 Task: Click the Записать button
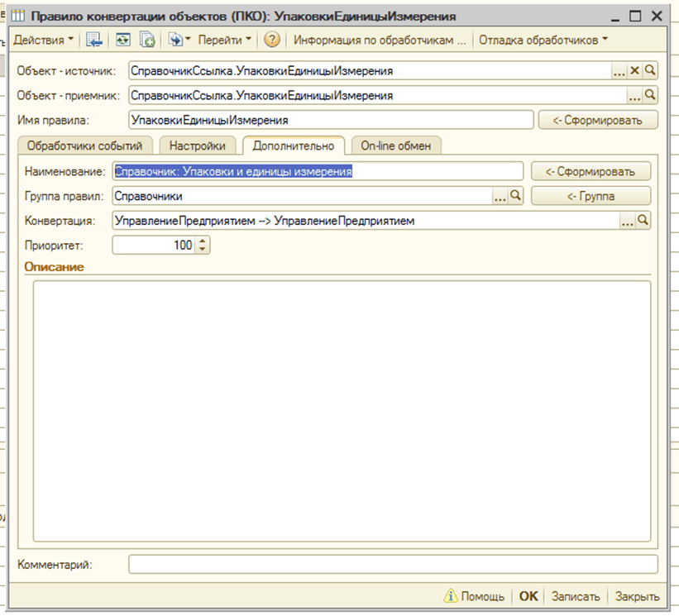tap(575, 596)
